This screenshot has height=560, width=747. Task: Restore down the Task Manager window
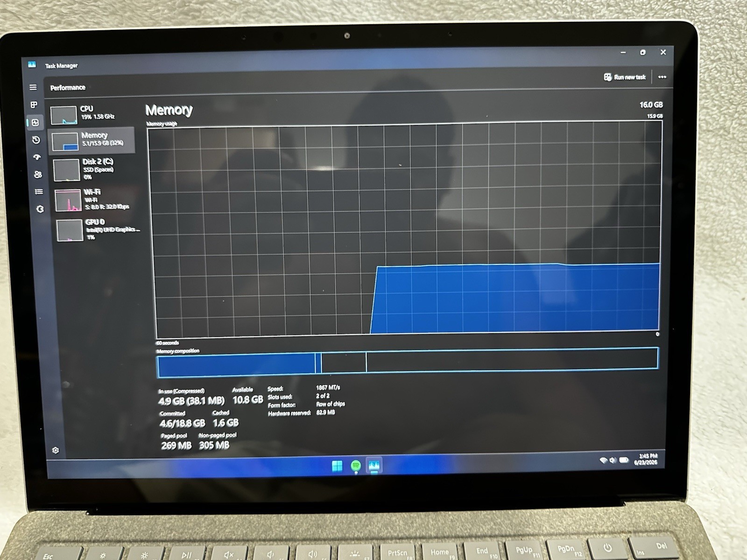point(643,52)
